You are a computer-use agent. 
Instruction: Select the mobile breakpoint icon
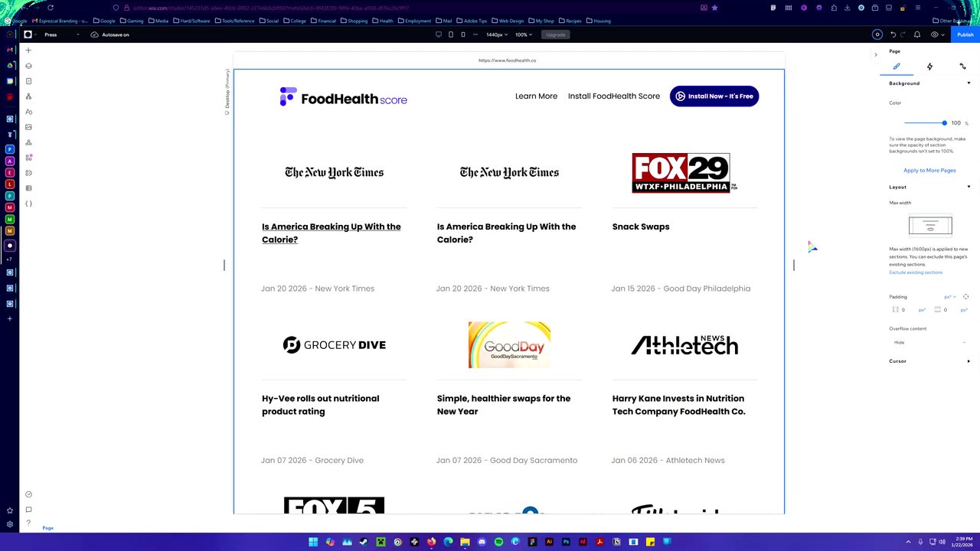click(463, 34)
